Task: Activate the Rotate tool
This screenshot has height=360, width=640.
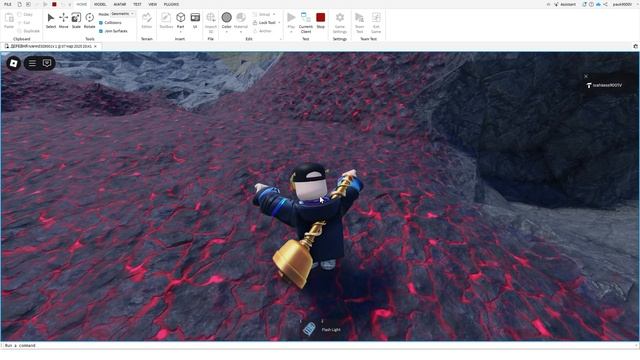Action: [89, 20]
